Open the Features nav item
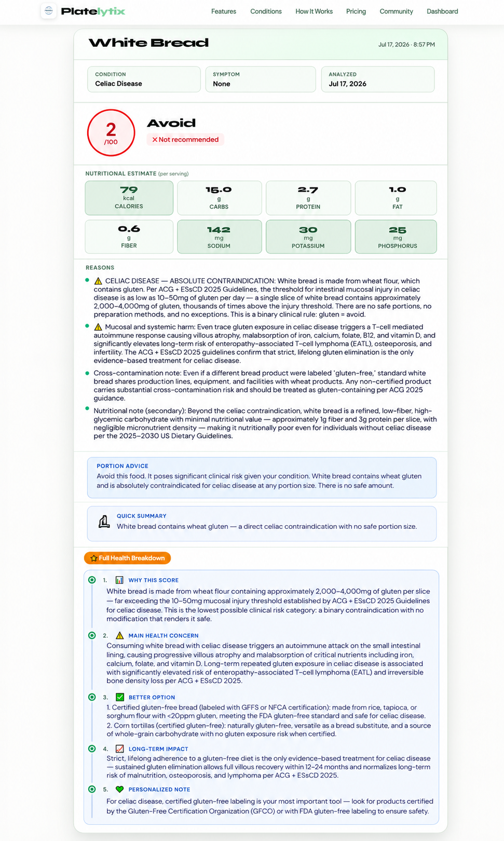 [224, 11]
